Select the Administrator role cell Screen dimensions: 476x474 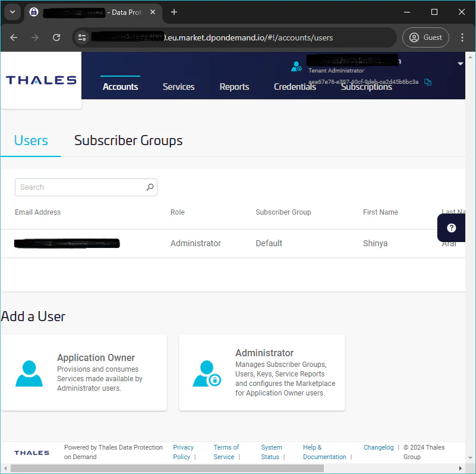coord(196,243)
